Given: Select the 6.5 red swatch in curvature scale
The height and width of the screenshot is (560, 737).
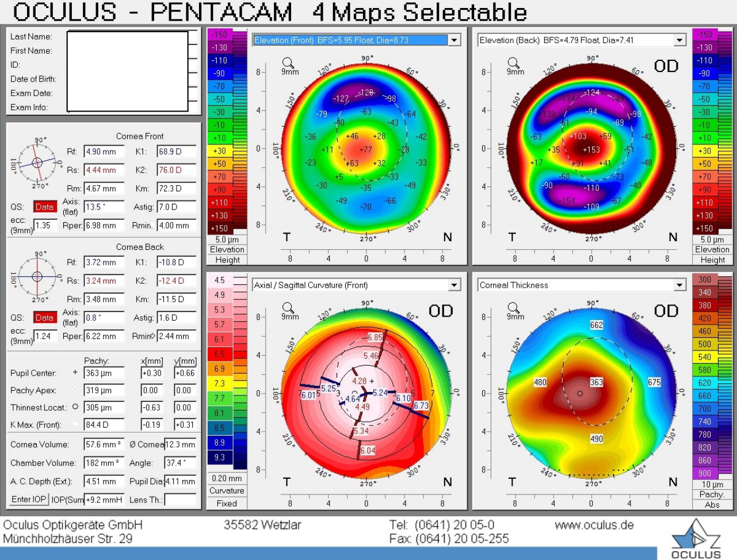Looking at the screenshot, I should pos(220,354).
